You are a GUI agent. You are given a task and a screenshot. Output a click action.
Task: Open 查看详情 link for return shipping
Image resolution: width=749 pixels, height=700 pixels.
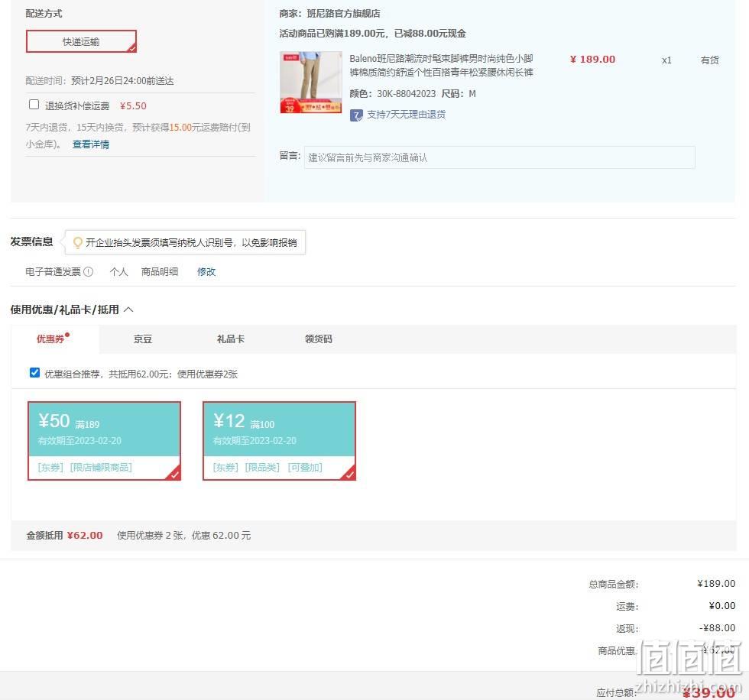(x=91, y=144)
